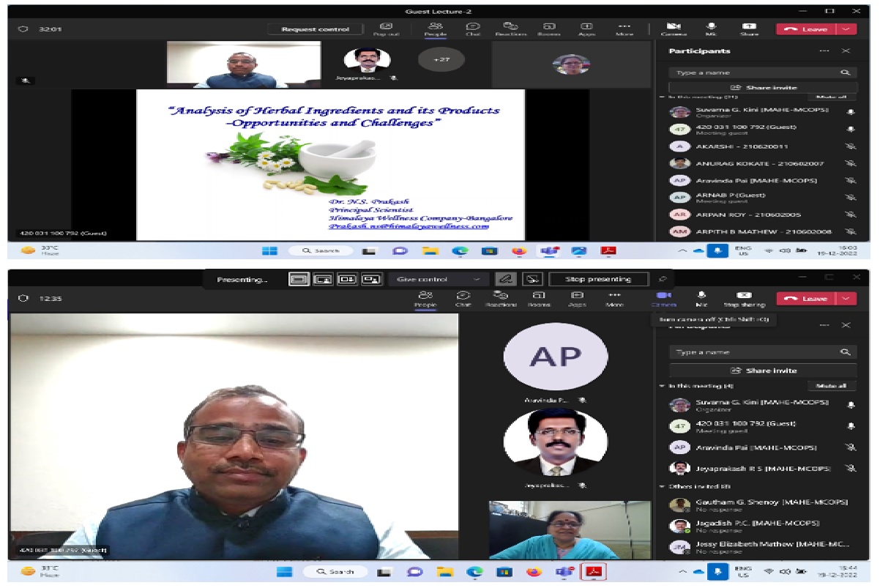Open Rooms in the Guest Lecture window

pos(548,28)
